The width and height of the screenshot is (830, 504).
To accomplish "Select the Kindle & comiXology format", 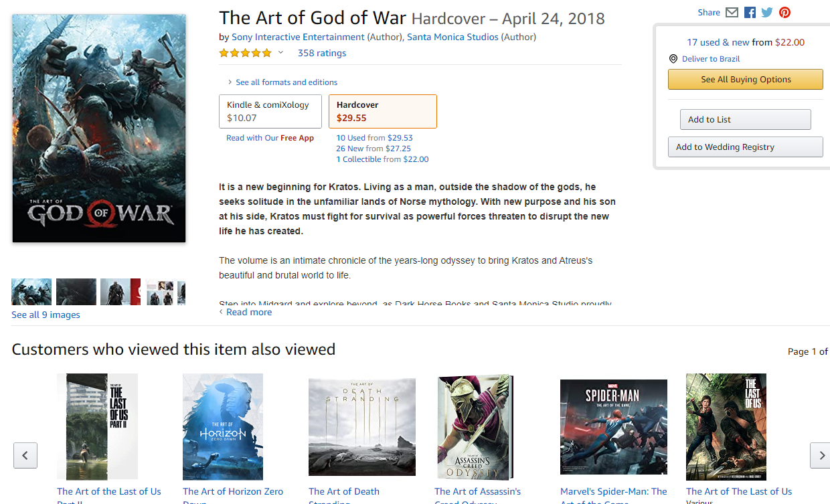I will pyautogui.click(x=270, y=111).
